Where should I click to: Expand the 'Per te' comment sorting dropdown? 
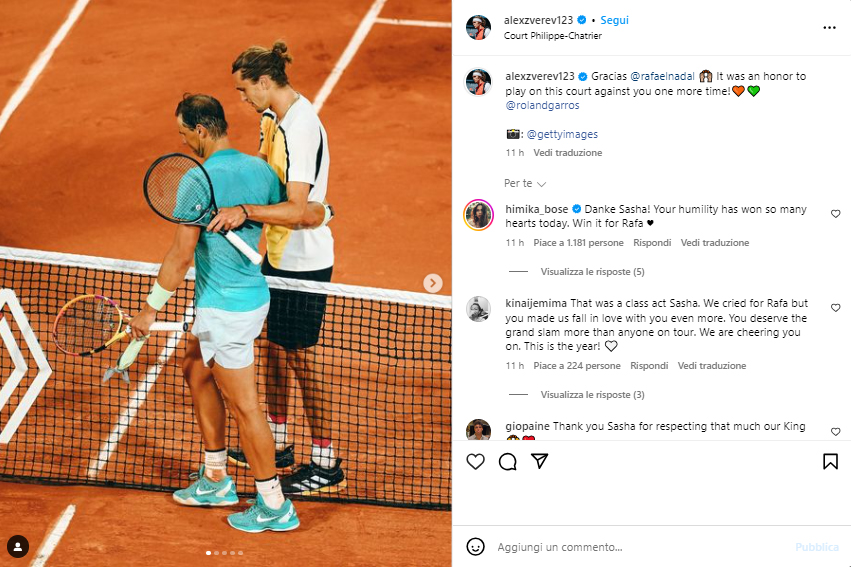pyautogui.click(x=525, y=183)
